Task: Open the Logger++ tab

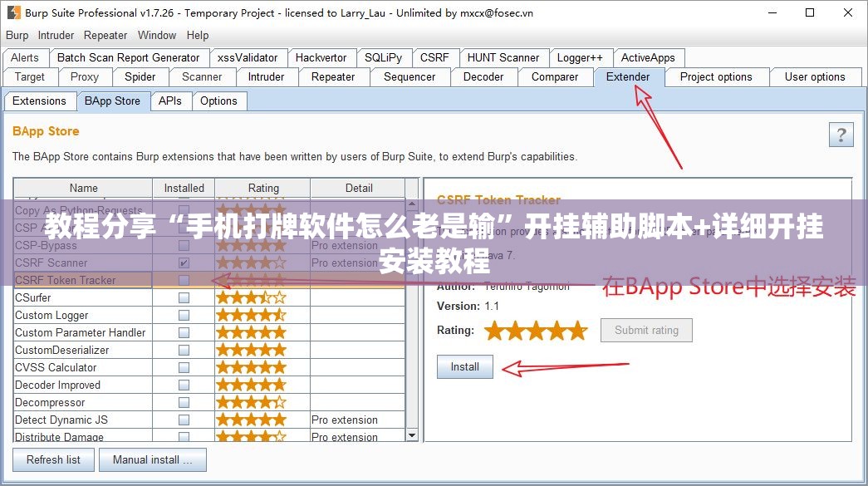Action: pos(580,57)
